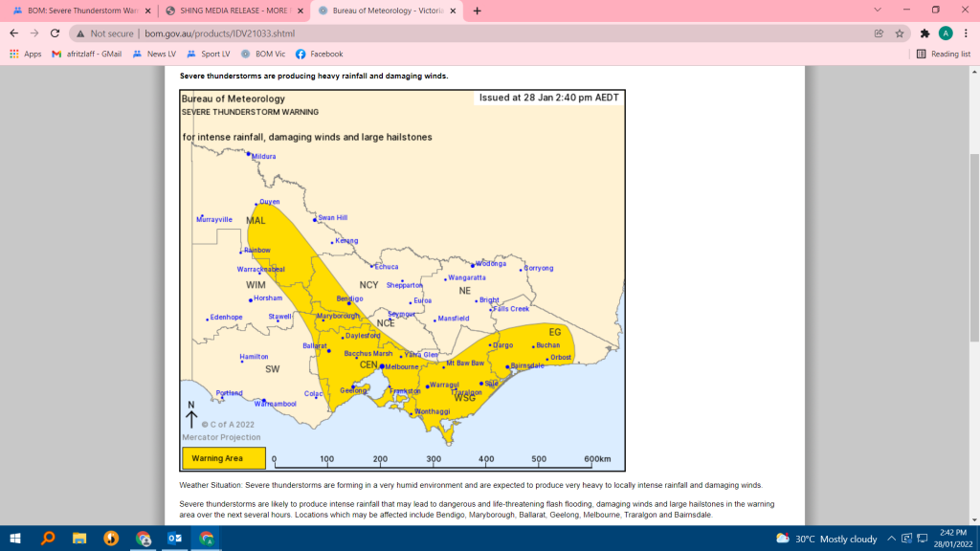Image resolution: width=980 pixels, height=551 pixels.
Task: Expand the tab search dropdown chevron
Action: tap(878, 10)
